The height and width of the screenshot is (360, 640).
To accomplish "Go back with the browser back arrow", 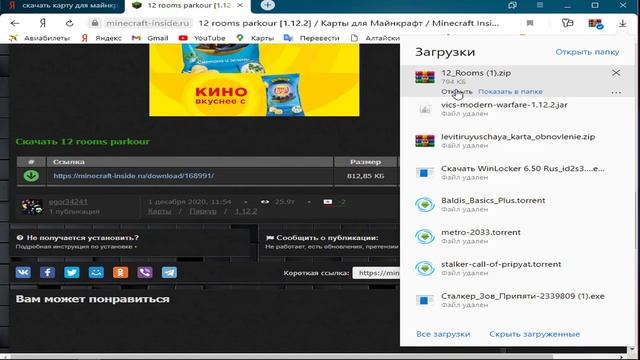I will tap(15, 23).
